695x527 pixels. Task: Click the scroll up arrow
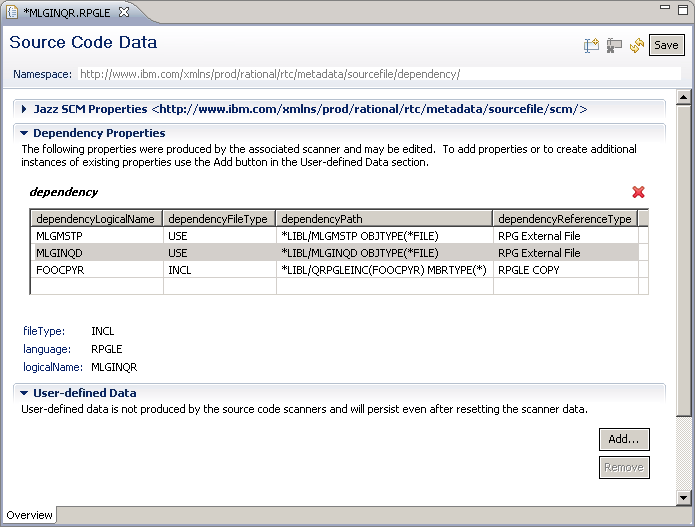coord(684,97)
